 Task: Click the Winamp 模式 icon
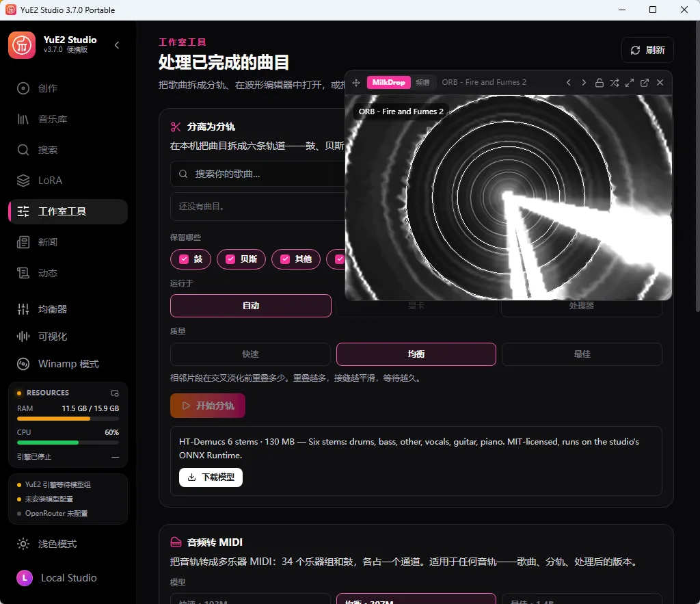[23, 364]
